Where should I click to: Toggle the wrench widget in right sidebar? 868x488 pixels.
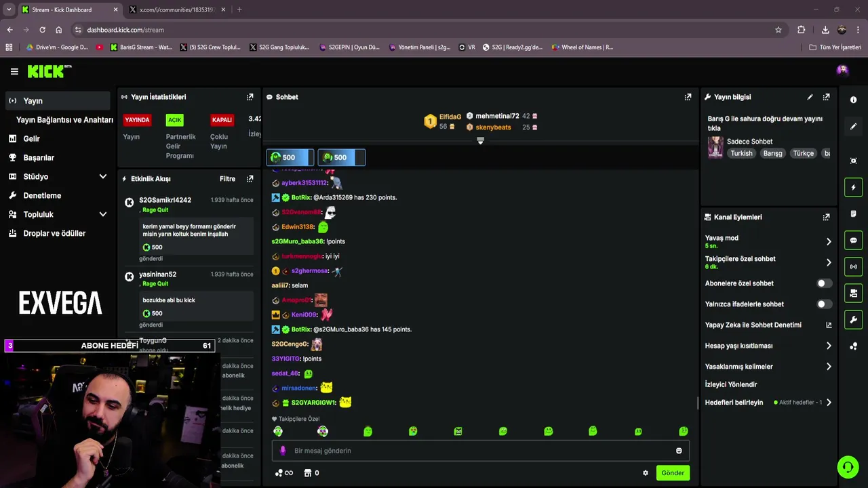point(853,319)
